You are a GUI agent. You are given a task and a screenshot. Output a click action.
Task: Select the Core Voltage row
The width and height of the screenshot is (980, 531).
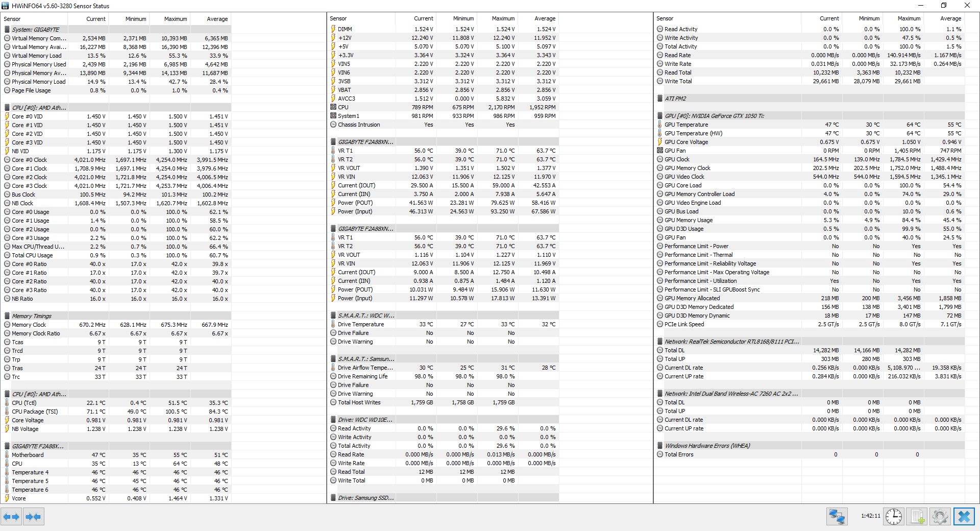click(x=117, y=420)
